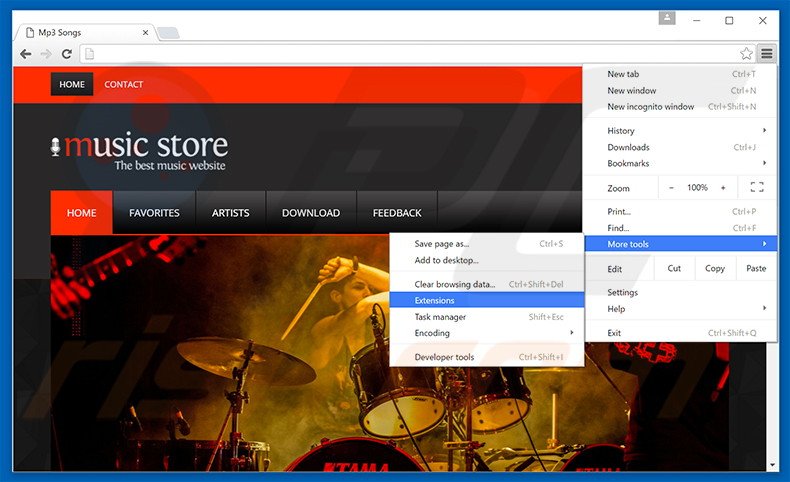This screenshot has width=790, height=482.
Task: Expand the Encoding submenu
Action: coord(487,333)
